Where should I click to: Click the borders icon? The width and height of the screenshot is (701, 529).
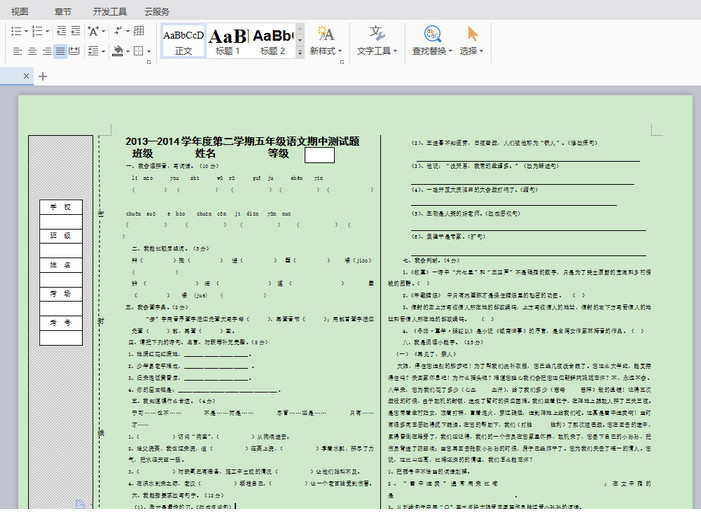(x=139, y=51)
